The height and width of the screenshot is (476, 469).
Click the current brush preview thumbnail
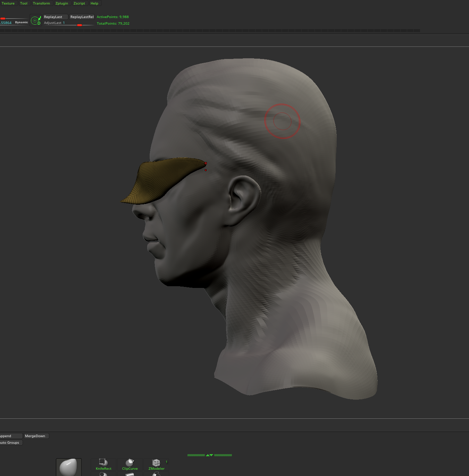pyautogui.click(x=68, y=467)
